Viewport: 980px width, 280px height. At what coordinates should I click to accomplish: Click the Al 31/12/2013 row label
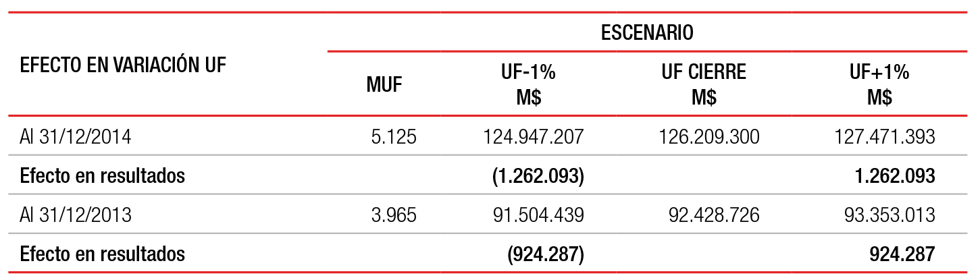tap(76, 215)
